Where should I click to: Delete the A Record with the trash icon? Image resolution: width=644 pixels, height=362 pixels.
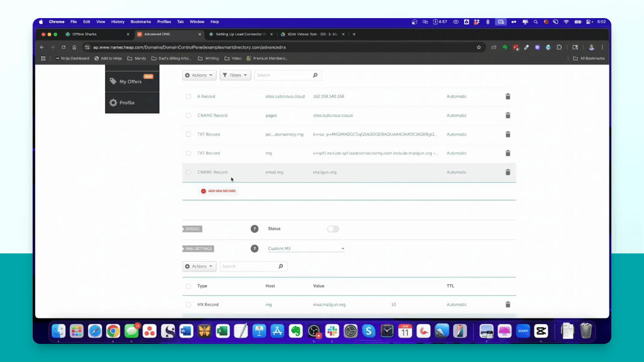tap(508, 97)
